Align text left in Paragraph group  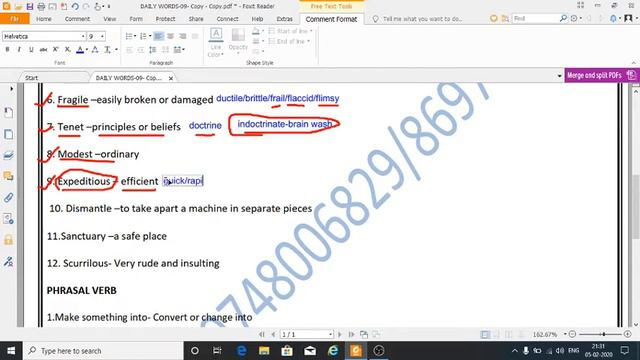coord(158,36)
